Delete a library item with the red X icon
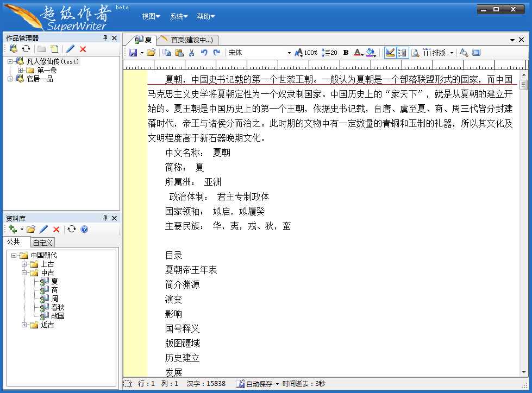The height and width of the screenshot is (393, 532). (57, 229)
